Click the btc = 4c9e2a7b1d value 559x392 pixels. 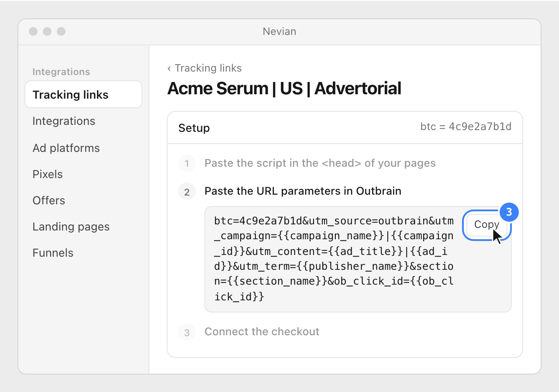click(466, 127)
